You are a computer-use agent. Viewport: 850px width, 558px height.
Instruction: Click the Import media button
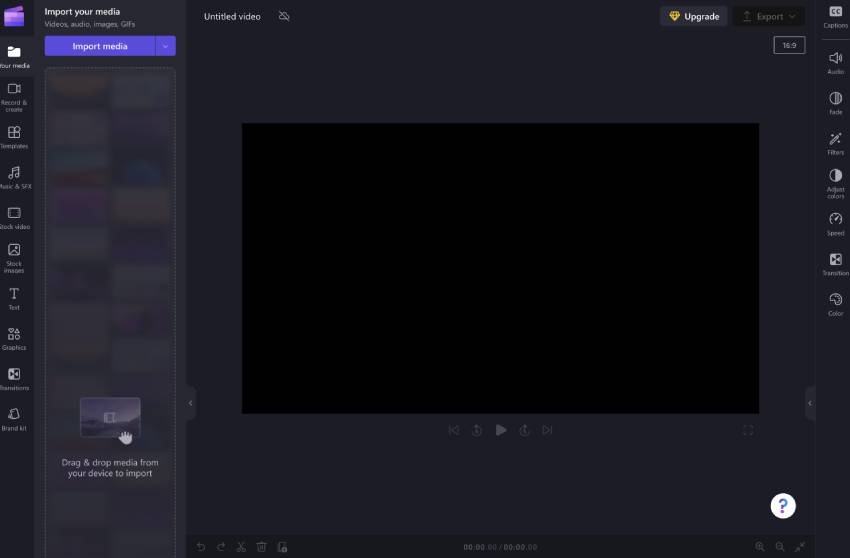pos(100,46)
